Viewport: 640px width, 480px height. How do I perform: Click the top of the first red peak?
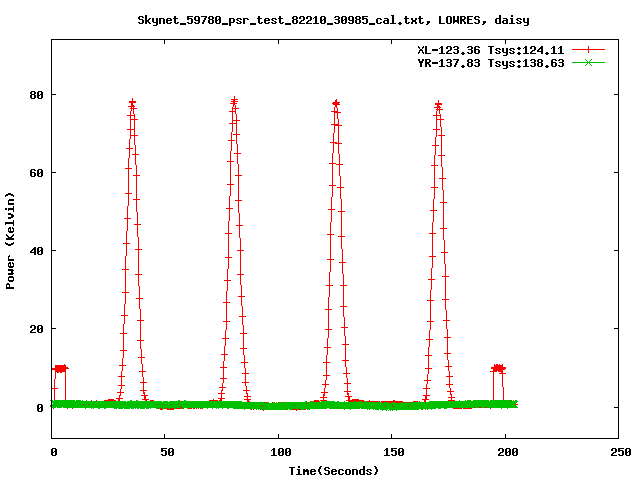click(x=132, y=102)
